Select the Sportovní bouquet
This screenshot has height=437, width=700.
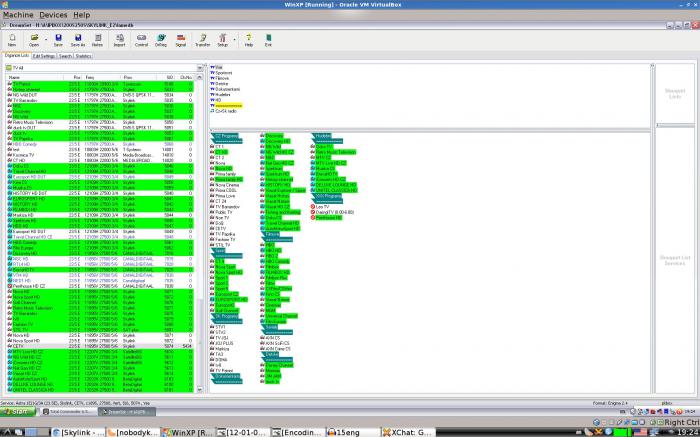tap(223, 73)
